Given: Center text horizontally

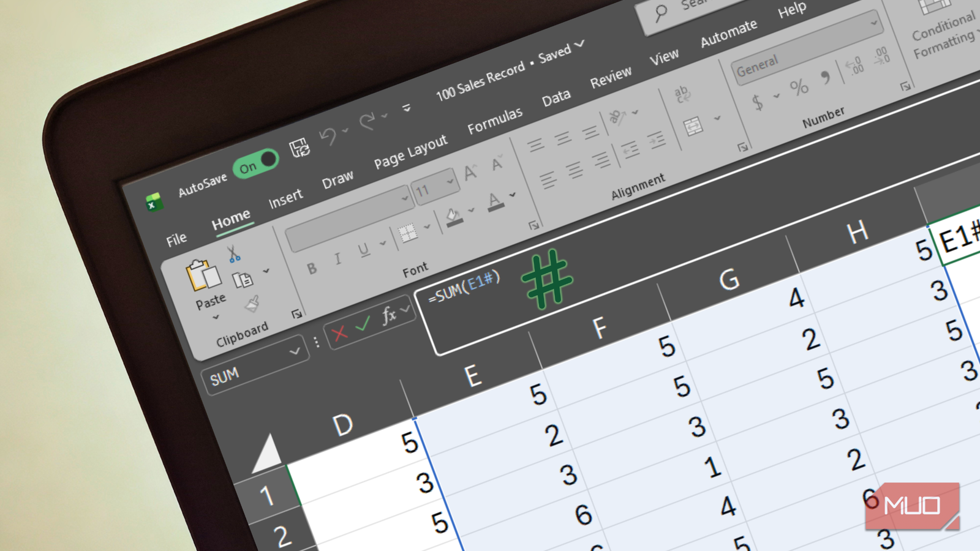Looking at the screenshot, I should pyautogui.click(x=575, y=170).
